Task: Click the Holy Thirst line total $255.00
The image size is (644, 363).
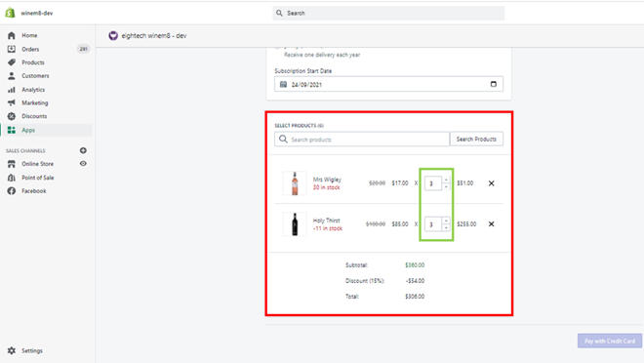Action: point(466,224)
